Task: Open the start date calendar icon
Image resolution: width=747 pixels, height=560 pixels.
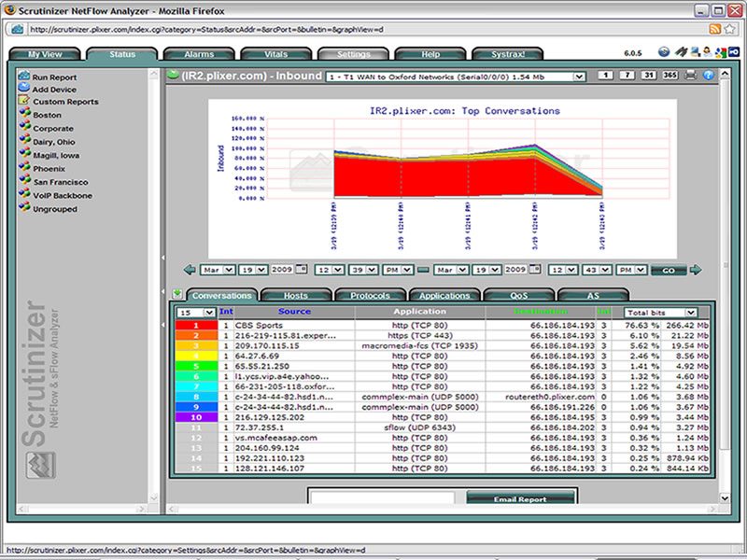Action: (x=302, y=269)
